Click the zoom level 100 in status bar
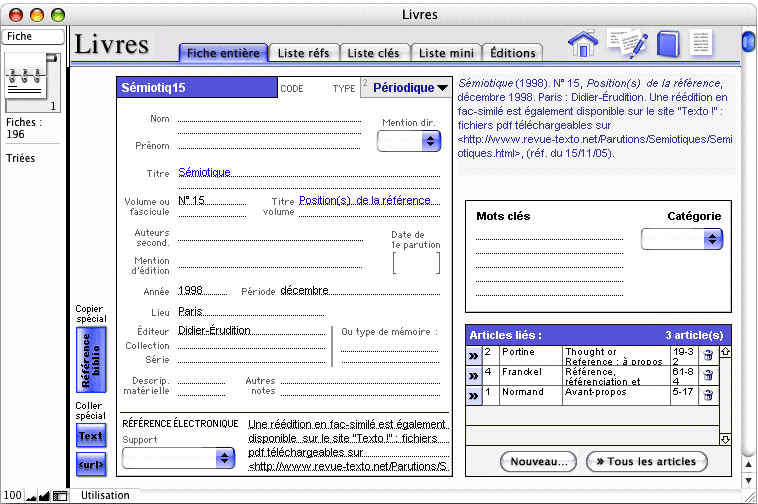The width and height of the screenshot is (758, 504). coord(13,495)
